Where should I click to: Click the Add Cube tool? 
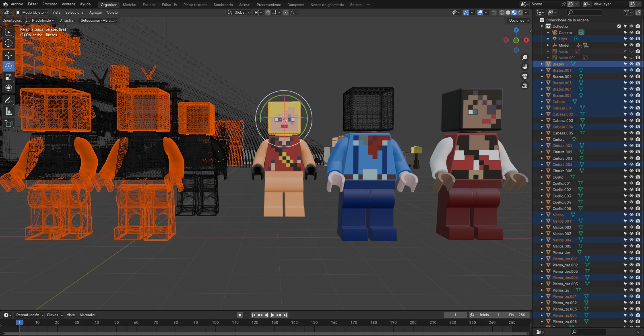(8, 124)
